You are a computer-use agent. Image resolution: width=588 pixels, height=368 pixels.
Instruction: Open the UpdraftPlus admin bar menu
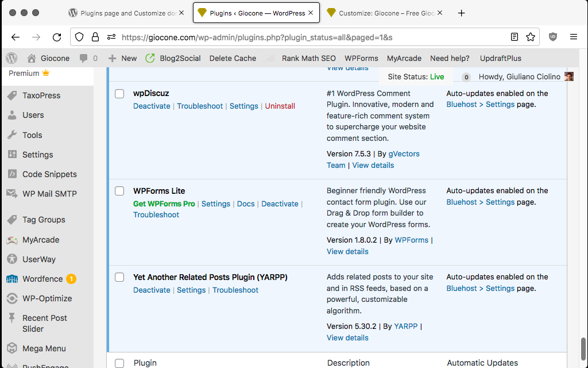pos(501,58)
